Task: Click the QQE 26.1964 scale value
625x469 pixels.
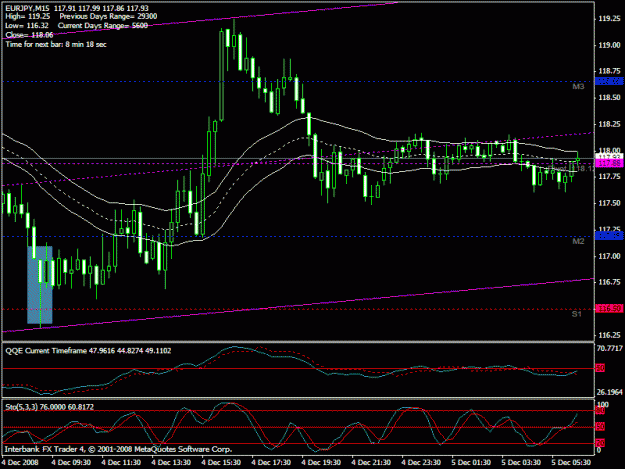Action: [x=609, y=392]
